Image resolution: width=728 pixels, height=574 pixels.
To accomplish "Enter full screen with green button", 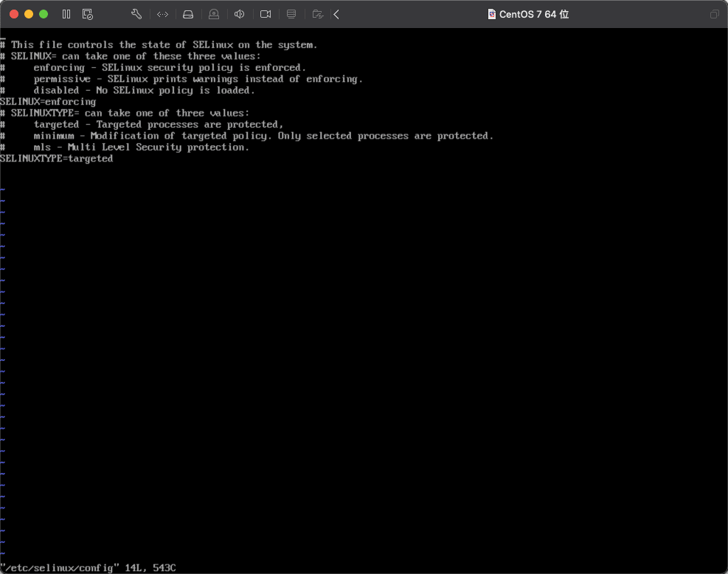I will pyautogui.click(x=44, y=14).
